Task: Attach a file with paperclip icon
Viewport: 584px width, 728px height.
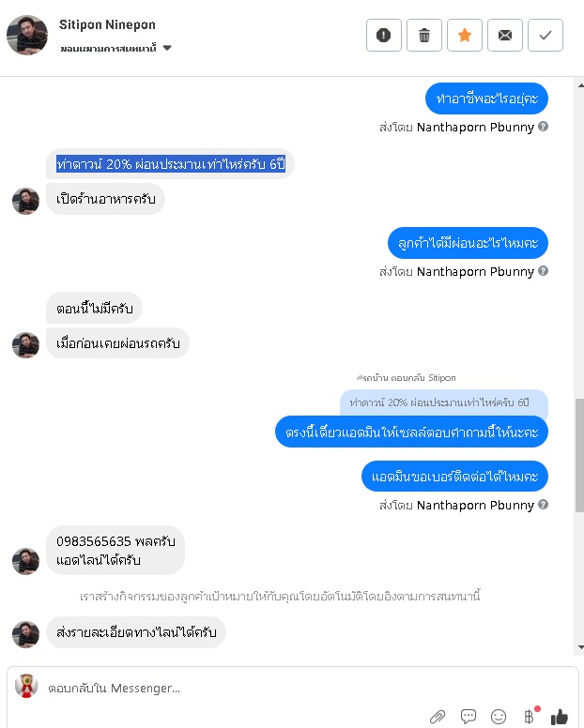Action: (x=438, y=717)
